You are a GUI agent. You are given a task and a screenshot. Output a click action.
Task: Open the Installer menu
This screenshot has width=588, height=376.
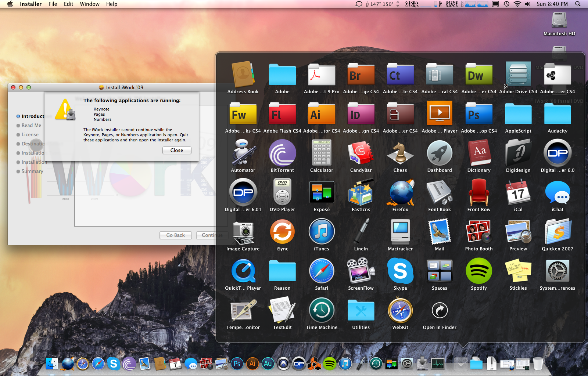coord(31,4)
